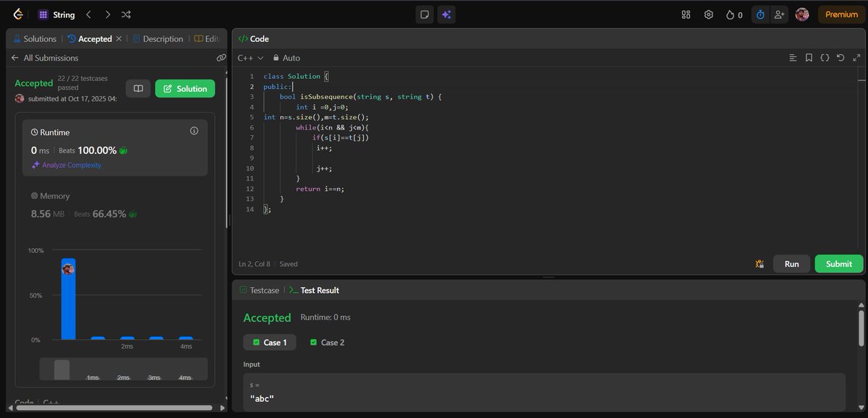
Task: Click the user avatar on the runtime chart bar
Action: (x=68, y=269)
